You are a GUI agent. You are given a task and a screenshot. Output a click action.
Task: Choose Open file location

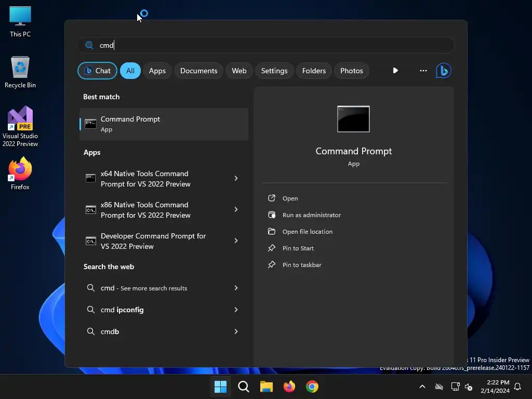coord(308,231)
